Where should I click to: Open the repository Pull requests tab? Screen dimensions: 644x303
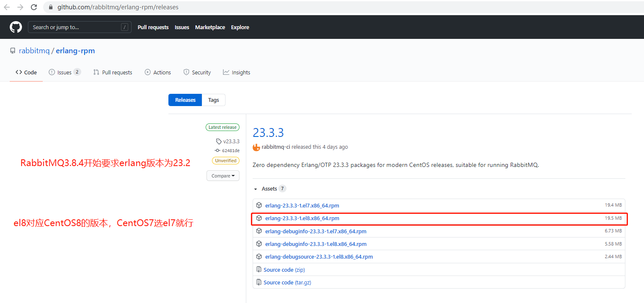click(x=113, y=72)
